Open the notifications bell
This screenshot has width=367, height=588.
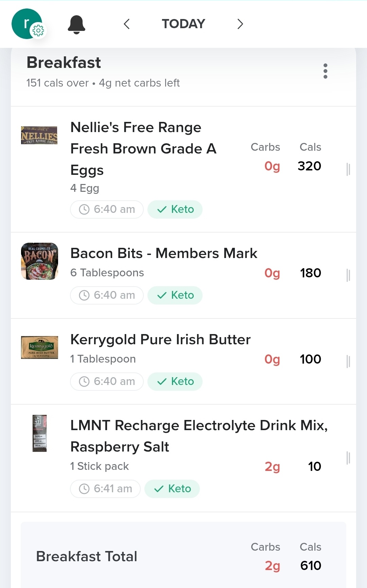76,24
